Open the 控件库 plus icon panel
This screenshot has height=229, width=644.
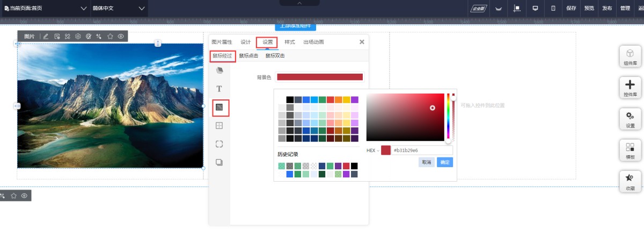pos(630,88)
